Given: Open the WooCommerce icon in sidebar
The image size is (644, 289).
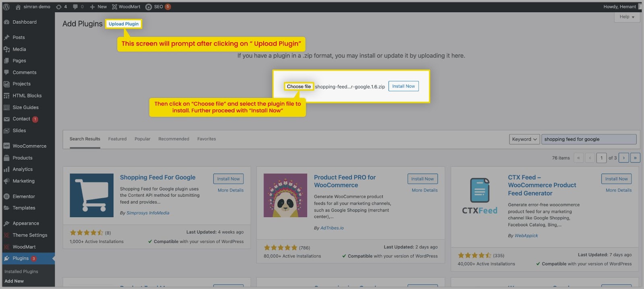Looking at the screenshot, I should point(6,146).
